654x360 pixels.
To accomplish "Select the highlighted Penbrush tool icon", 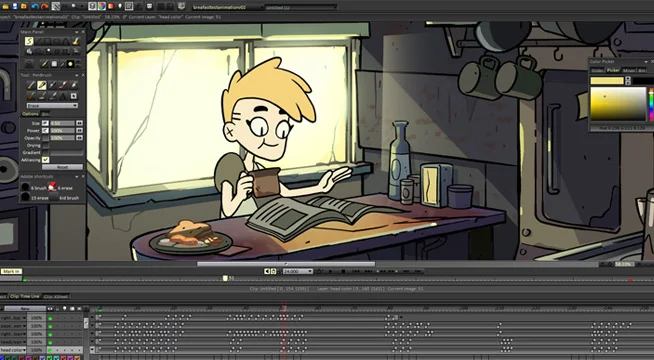I will click(x=42, y=85).
